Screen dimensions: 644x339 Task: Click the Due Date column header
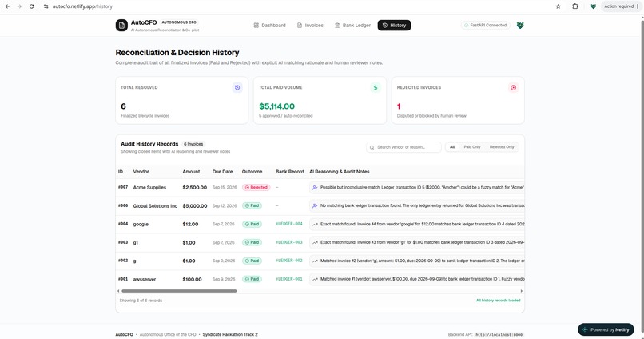(x=222, y=172)
